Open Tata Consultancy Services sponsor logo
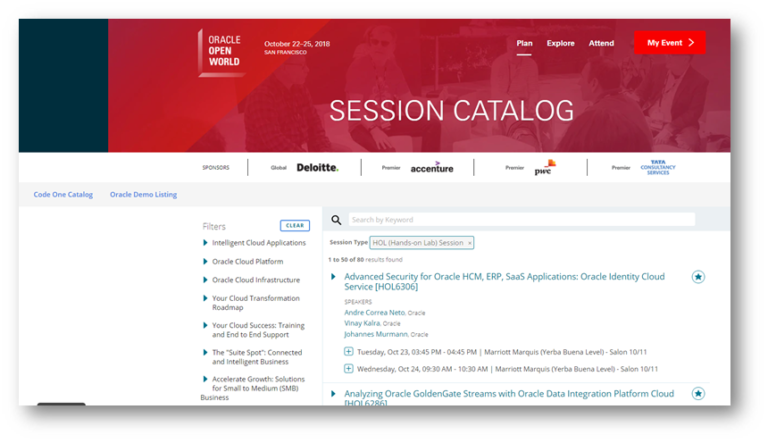This screenshot has height=443, width=768. pyautogui.click(x=658, y=168)
